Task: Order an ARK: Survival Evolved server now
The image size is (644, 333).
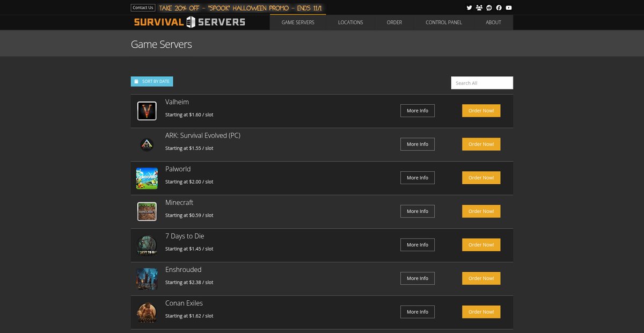Action: click(481, 144)
